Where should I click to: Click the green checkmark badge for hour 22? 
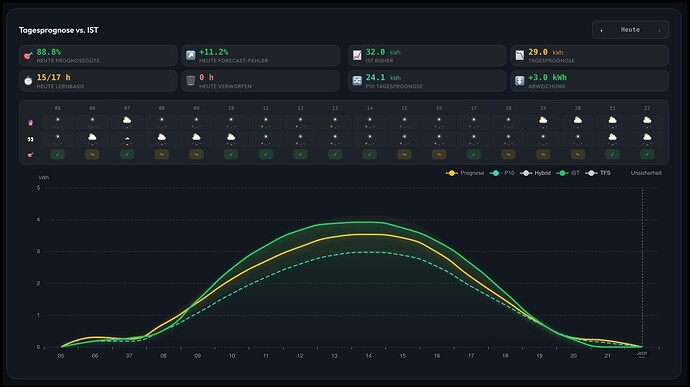tap(647, 155)
